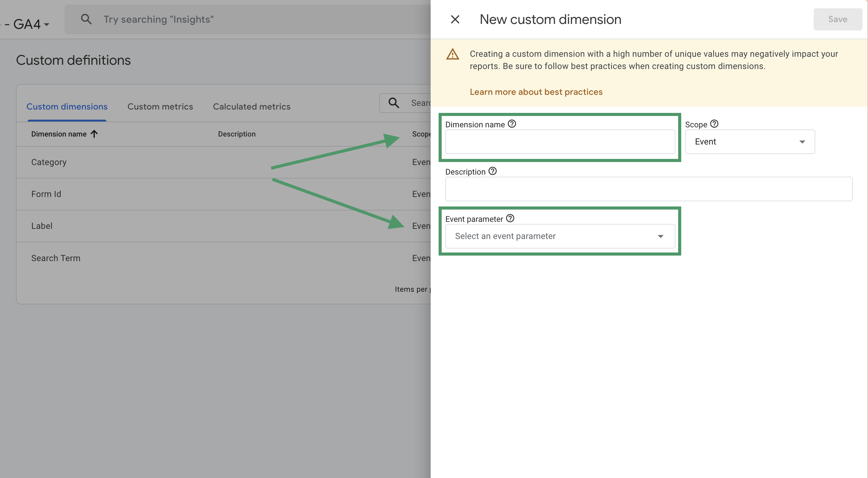Click the Scope help question-mark icon

[714, 124]
